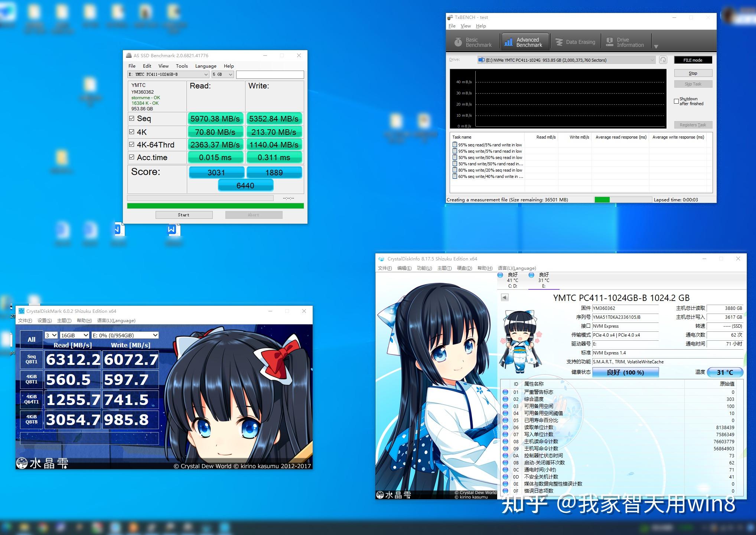Click the Stop button in TxBENCH
Image resolution: width=756 pixels, height=535 pixels.
click(x=693, y=73)
